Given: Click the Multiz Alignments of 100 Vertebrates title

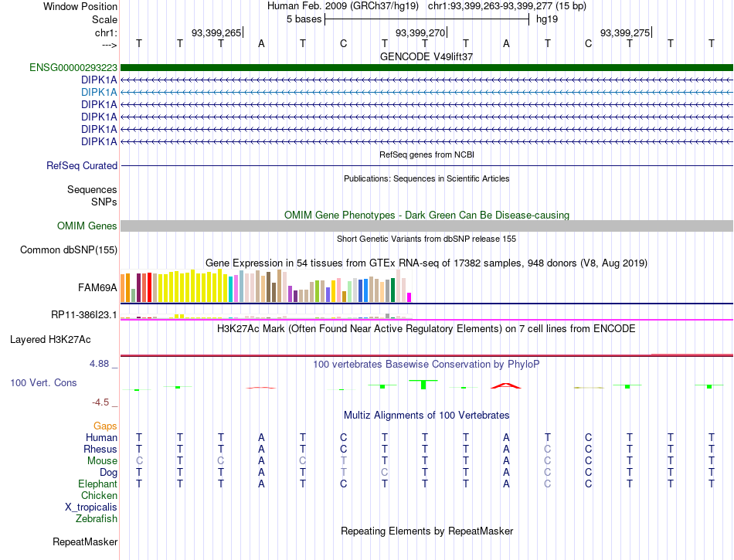Looking at the screenshot, I should pyautogui.click(x=426, y=415).
